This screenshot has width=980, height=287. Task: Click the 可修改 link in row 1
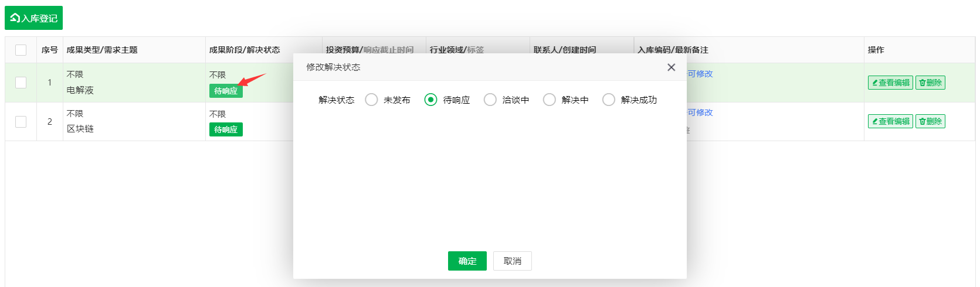tap(700, 74)
